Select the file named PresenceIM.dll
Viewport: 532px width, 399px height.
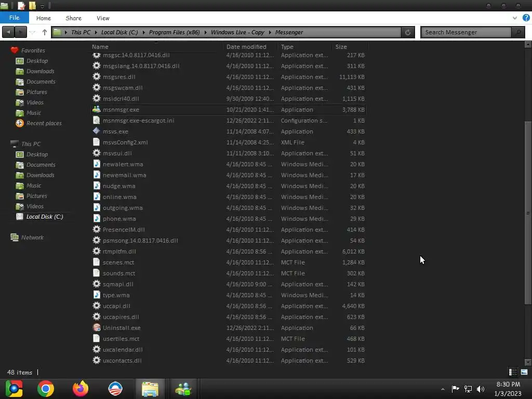(124, 230)
